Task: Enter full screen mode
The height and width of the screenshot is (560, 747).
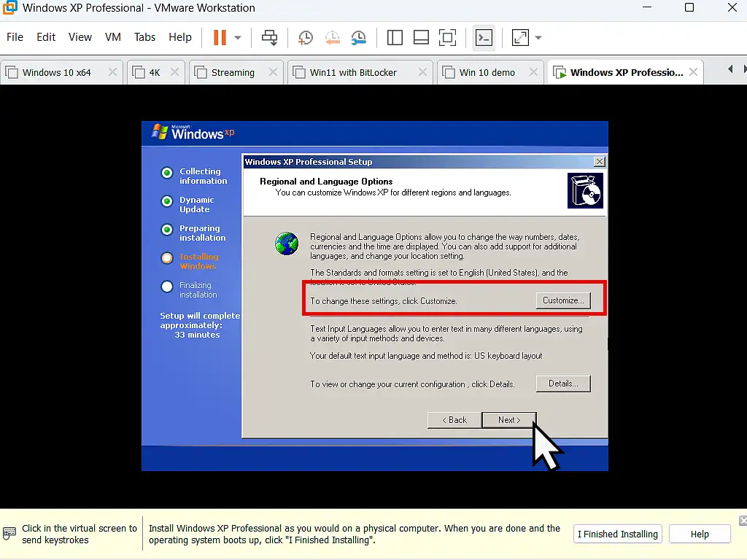Action: (x=448, y=37)
